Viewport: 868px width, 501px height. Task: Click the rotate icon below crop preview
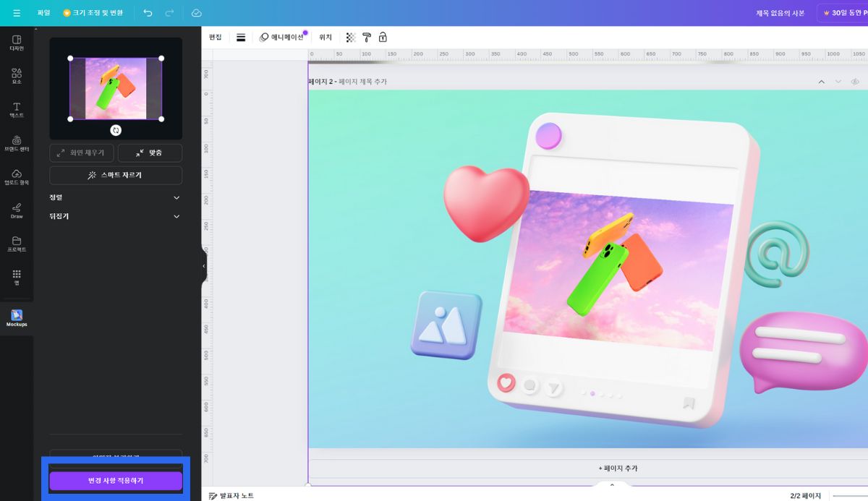coord(116,130)
